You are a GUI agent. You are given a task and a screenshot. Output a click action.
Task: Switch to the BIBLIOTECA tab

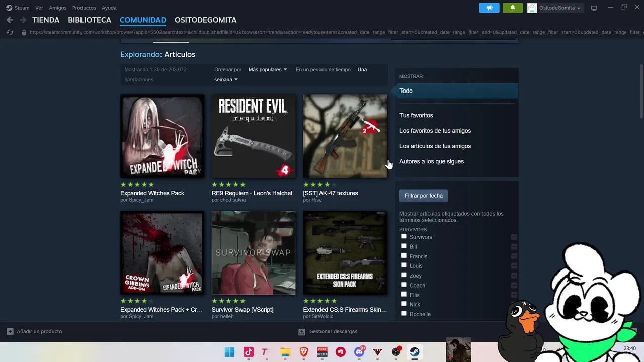pos(90,20)
